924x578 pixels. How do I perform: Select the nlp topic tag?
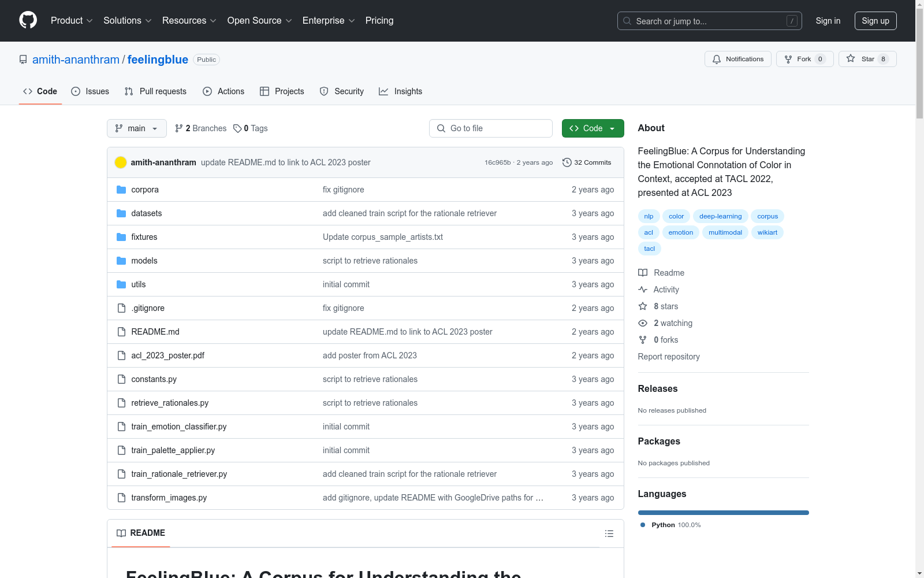pos(649,216)
